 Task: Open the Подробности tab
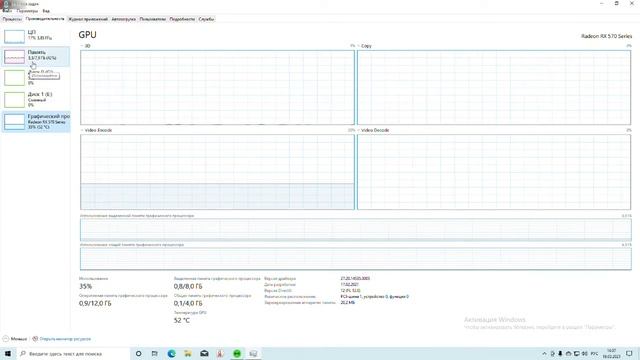(182, 19)
